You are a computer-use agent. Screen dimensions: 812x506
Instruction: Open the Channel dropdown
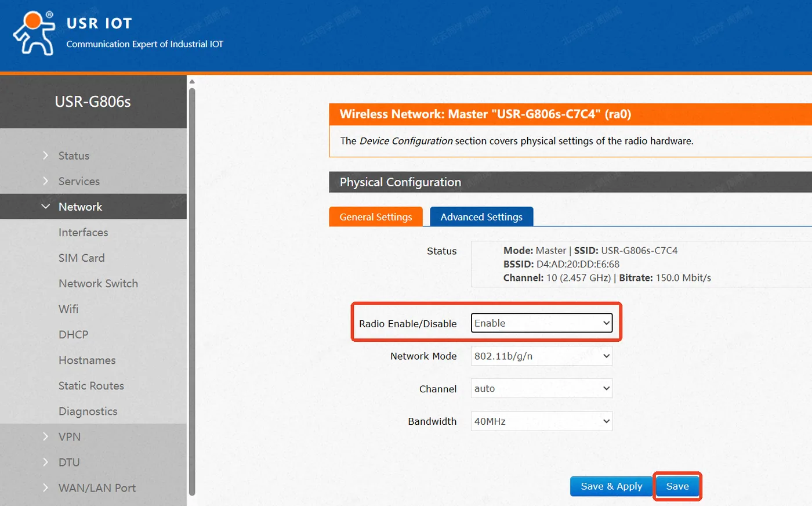click(x=542, y=388)
